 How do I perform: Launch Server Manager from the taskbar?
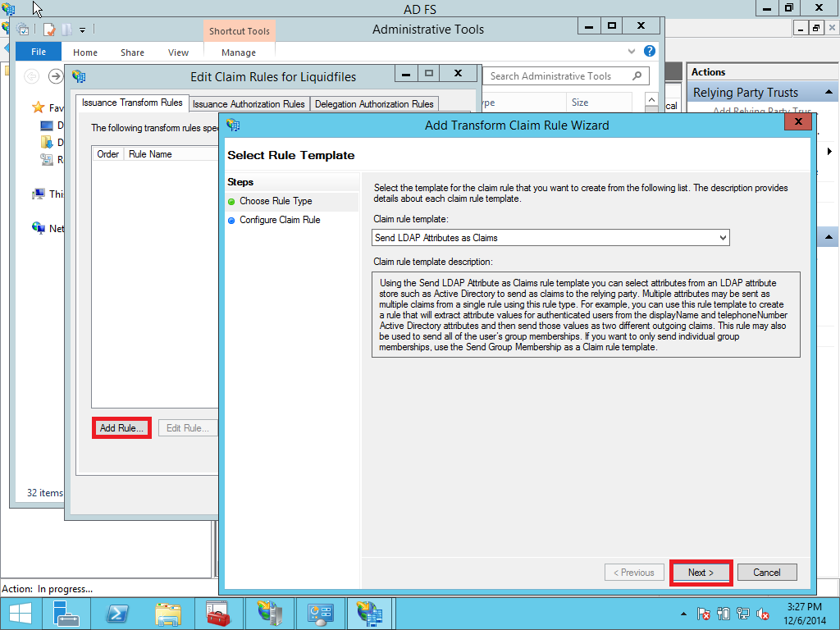66,613
